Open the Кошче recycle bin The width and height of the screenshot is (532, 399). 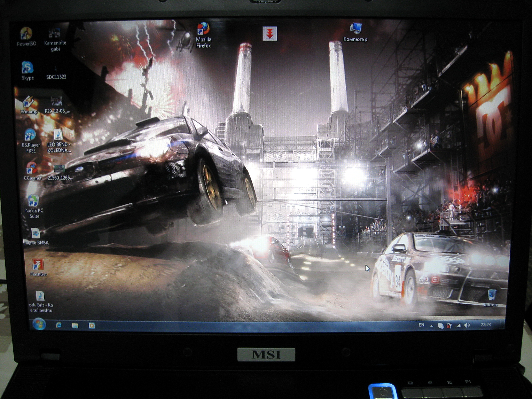tap(491, 298)
